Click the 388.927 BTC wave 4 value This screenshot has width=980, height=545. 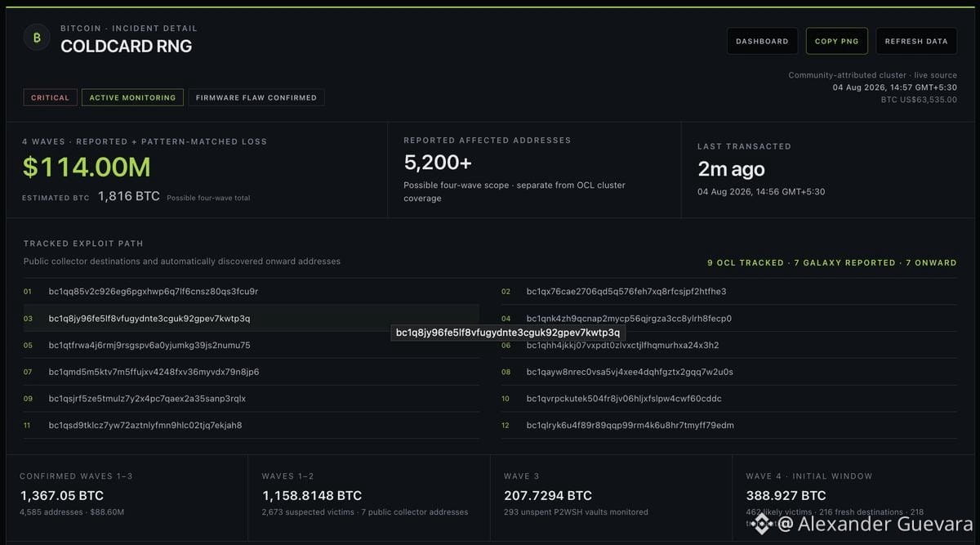786,495
